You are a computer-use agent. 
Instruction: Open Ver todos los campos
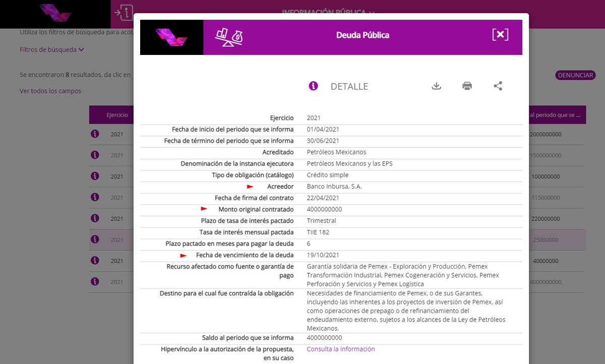point(50,91)
